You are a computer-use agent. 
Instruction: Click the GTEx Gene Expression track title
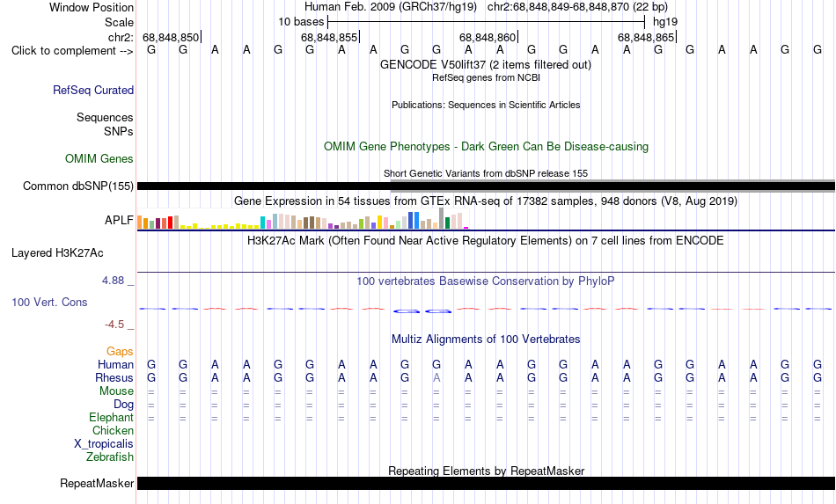[486, 201]
